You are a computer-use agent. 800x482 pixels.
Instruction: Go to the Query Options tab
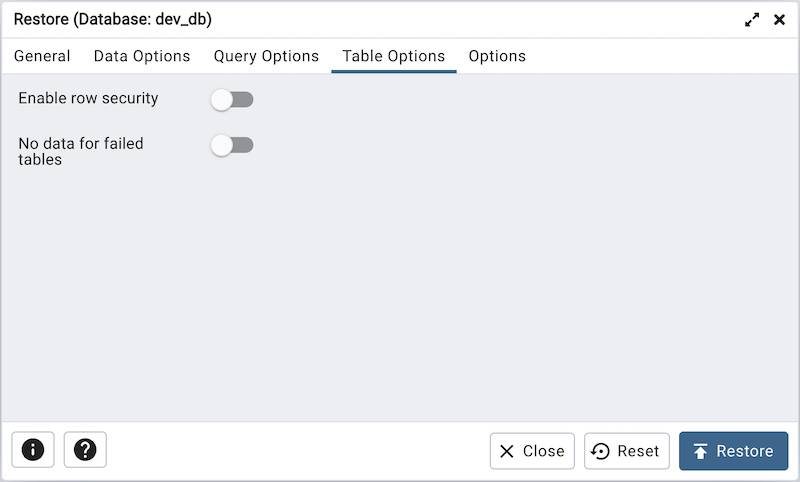pos(266,56)
